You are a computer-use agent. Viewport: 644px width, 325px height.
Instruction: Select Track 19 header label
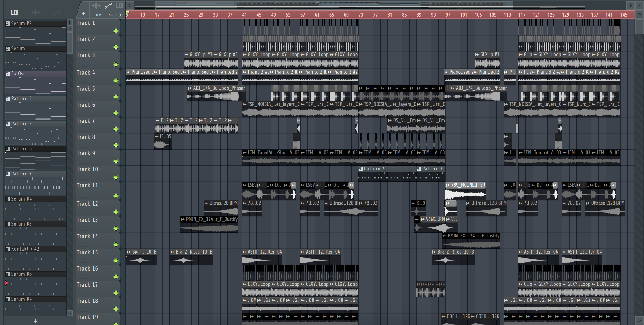(87, 317)
